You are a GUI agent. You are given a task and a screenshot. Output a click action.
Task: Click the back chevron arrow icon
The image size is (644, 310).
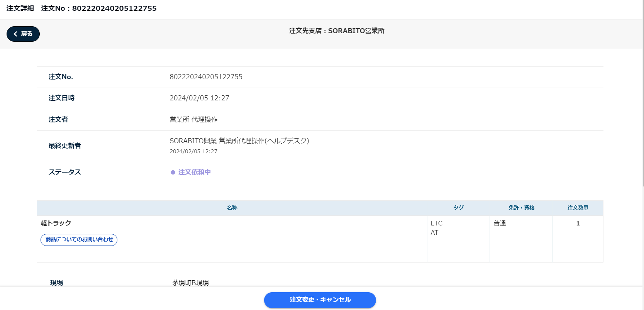[15, 34]
